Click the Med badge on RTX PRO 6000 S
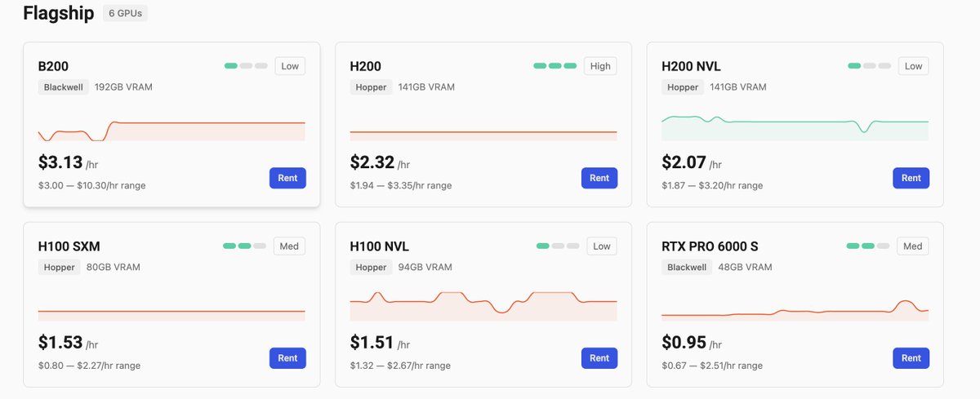 coord(913,246)
